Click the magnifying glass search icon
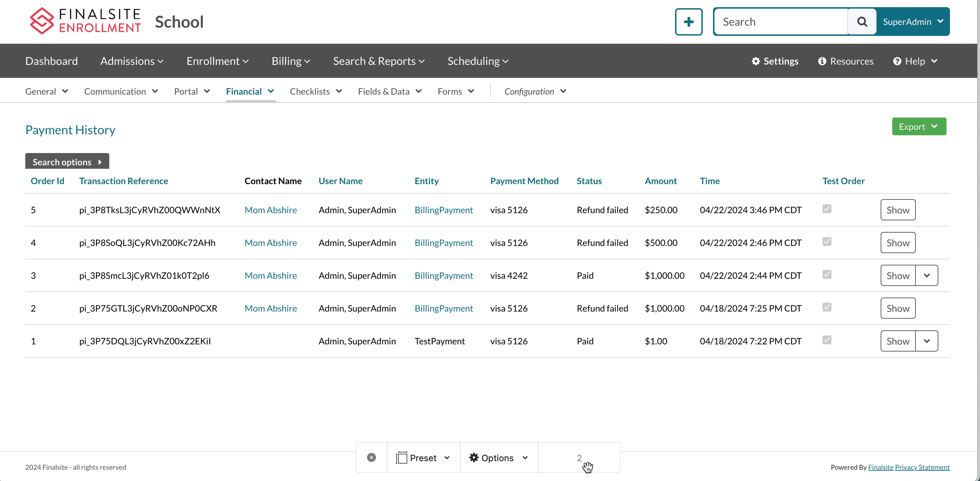Screen dimensions: 980x481 pos(862,22)
